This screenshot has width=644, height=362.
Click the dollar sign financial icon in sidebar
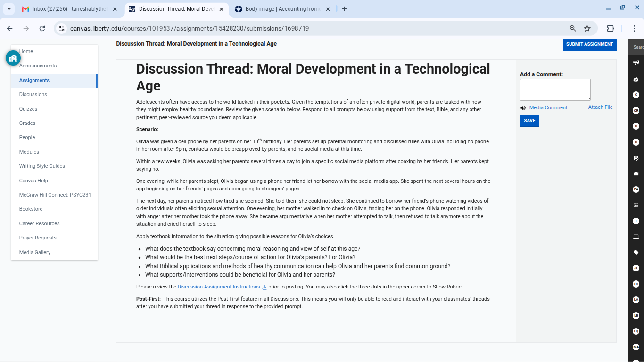click(636, 205)
